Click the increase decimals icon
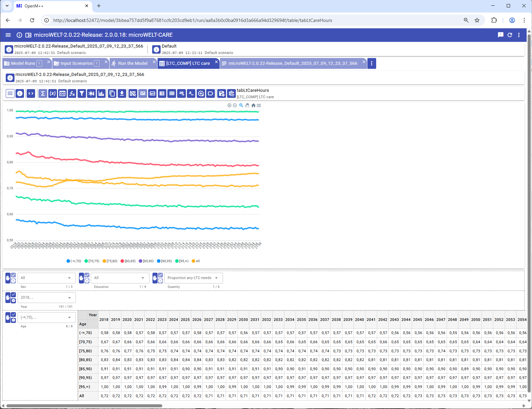The image size is (532, 409). coord(181,93)
